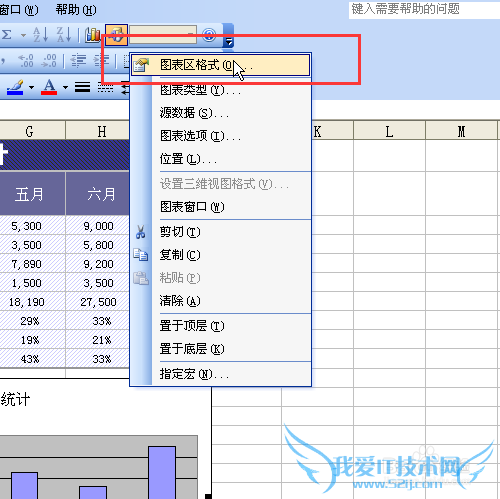Image resolution: width=500 pixels, height=499 pixels.
Task: Click cell with value 9,200
Action: (x=98, y=264)
